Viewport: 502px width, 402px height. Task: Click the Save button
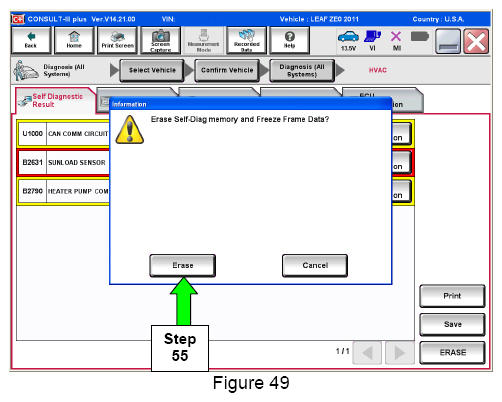452,324
